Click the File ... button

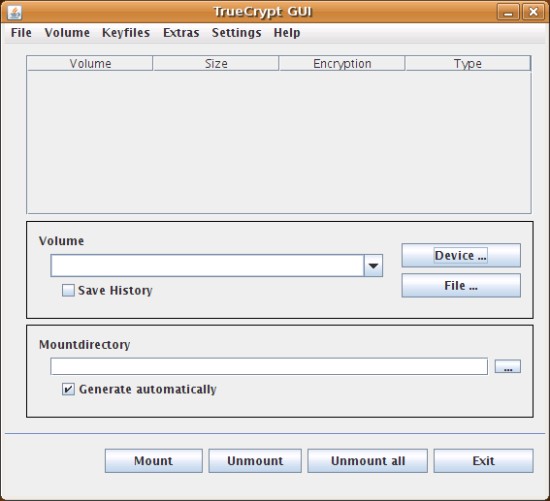461,286
